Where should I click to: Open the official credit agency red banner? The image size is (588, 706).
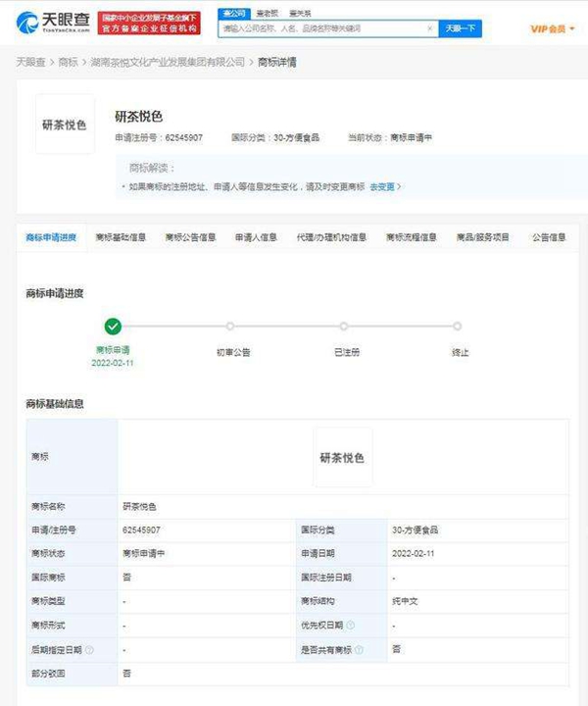[x=149, y=23]
